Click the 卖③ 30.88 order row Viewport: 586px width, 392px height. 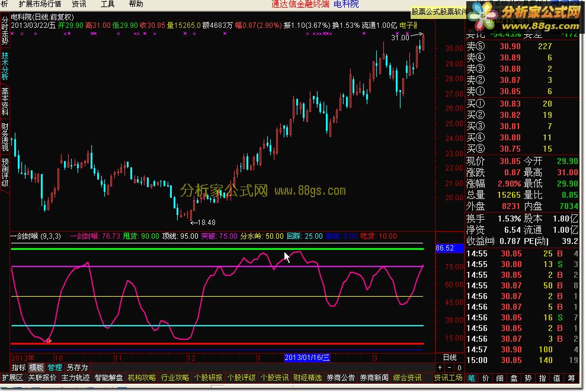point(522,69)
